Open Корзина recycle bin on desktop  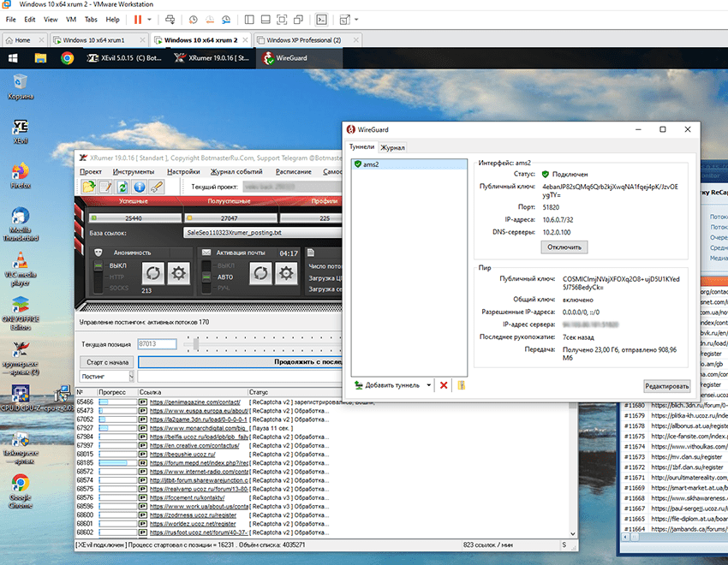tap(21, 86)
